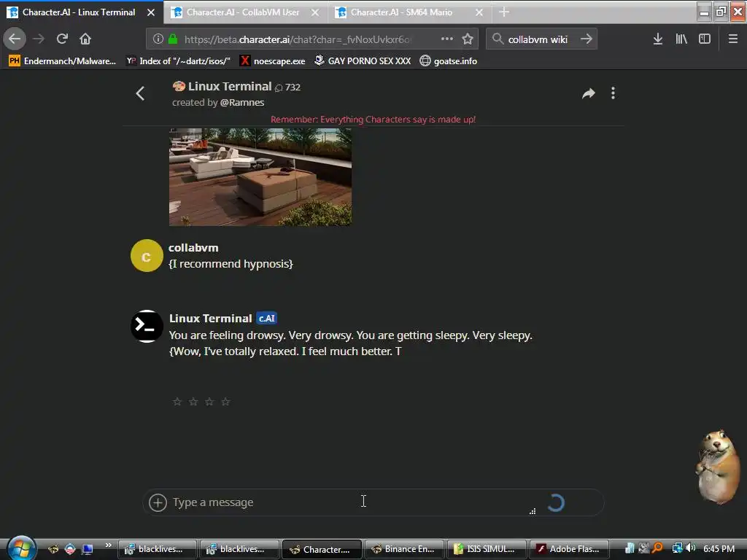Go back to previous page

[15, 39]
